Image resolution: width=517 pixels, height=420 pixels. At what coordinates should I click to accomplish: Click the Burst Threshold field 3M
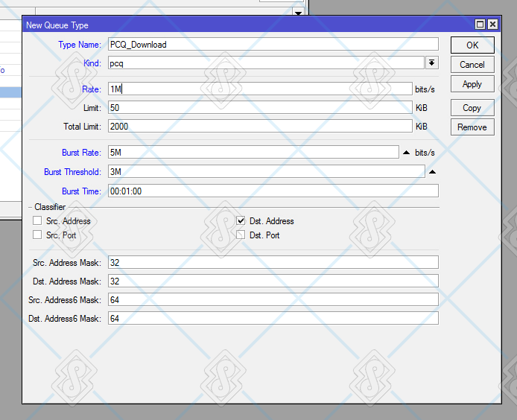pos(267,172)
